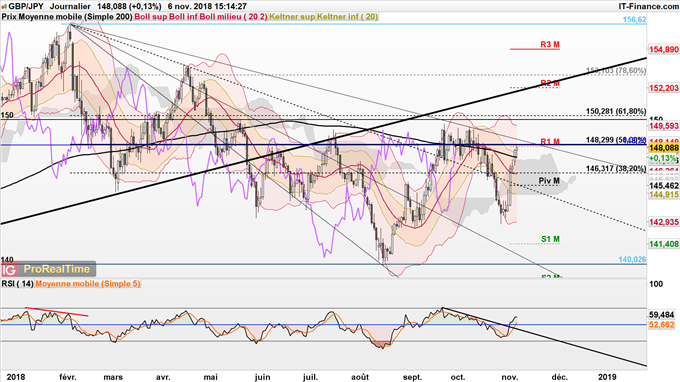Select the 145,462 price tag
Screen dimensions: 680x382
pos(664,186)
